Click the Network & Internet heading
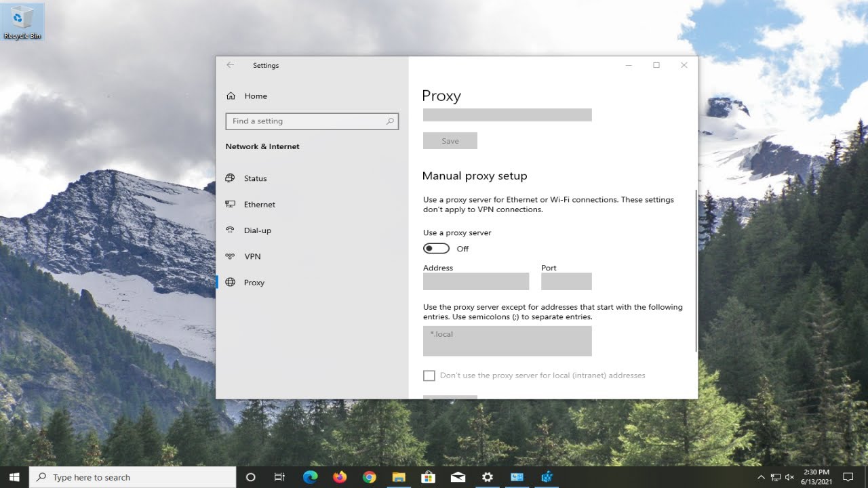This screenshot has height=488, width=868. (x=262, y=146)
